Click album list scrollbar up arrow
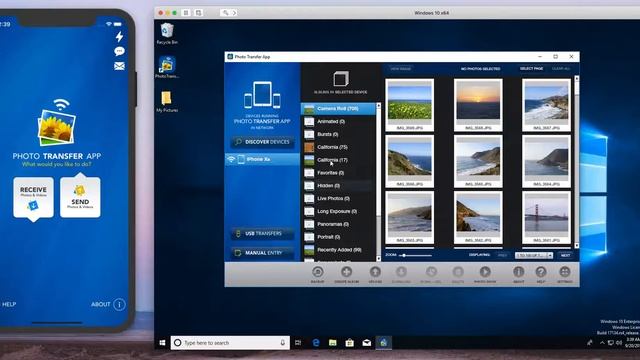 click(x=378, y=106)
